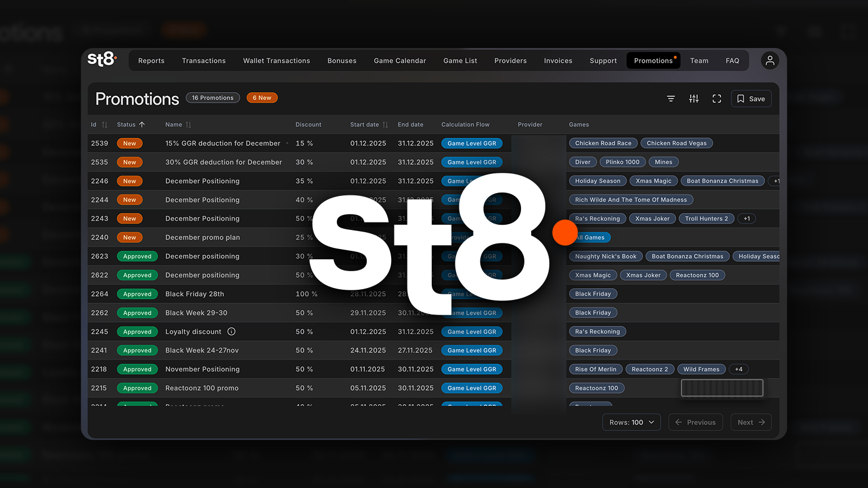The image size is (868, 488).
Task: Click the 16 Promotions counter badge
Action: 212,97
